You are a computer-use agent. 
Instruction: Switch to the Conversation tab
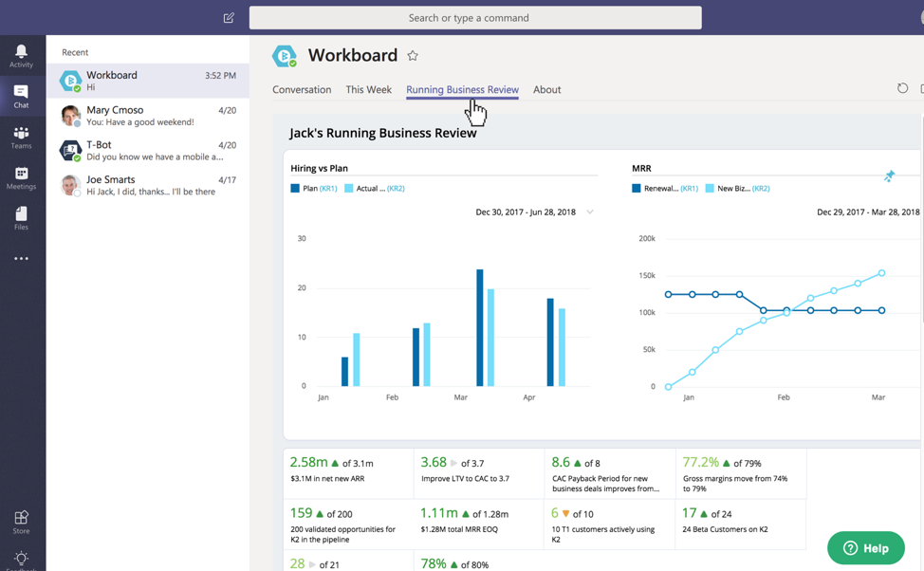(302, 90)
